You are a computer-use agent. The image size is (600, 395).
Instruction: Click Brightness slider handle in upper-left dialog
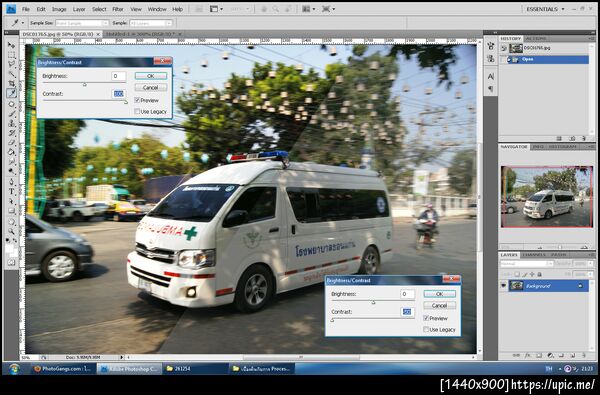coord(85,84)
